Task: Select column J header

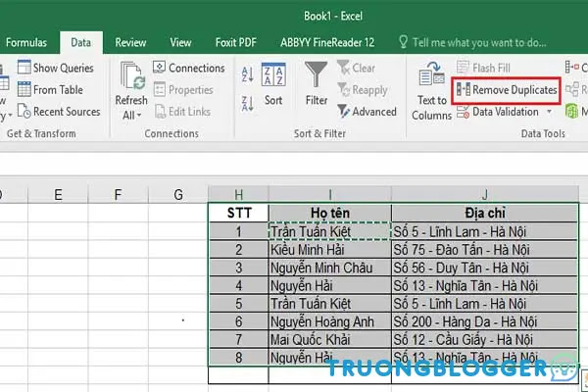Action: click(x=485, y=195)
